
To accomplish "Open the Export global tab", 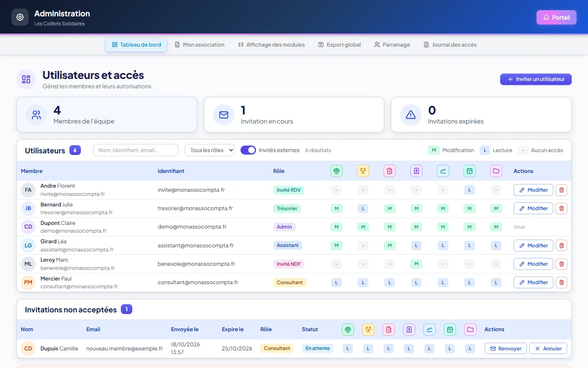I will coord(340,45).
